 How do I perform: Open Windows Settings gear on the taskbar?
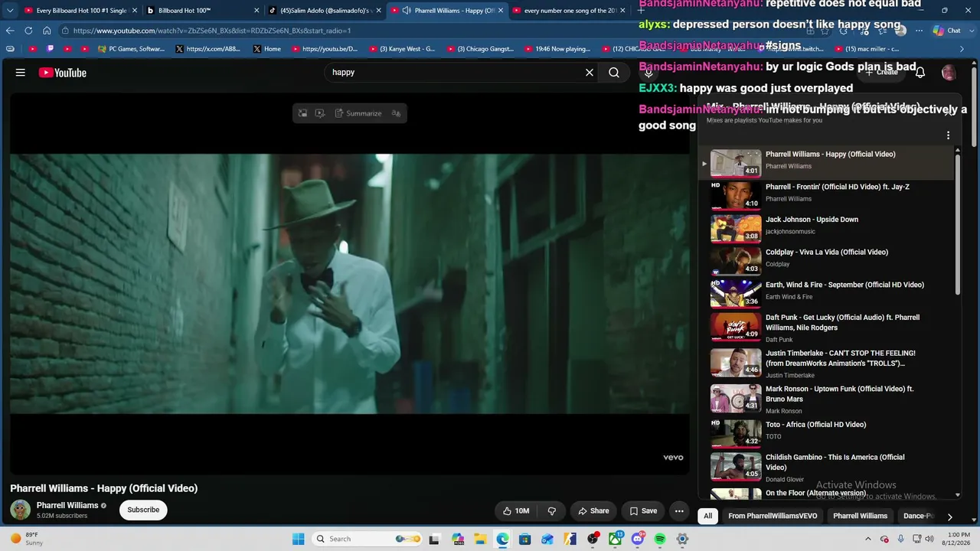point(682,539)
